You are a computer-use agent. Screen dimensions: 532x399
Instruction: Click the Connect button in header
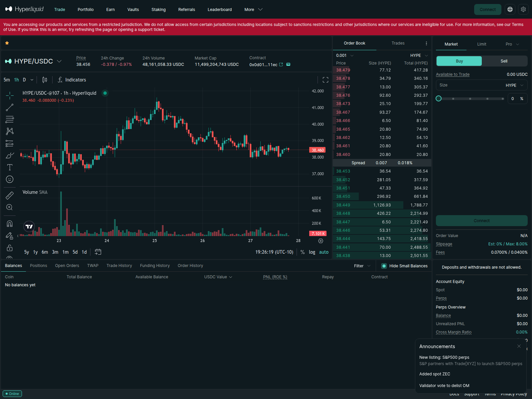[x=487, y=10]
